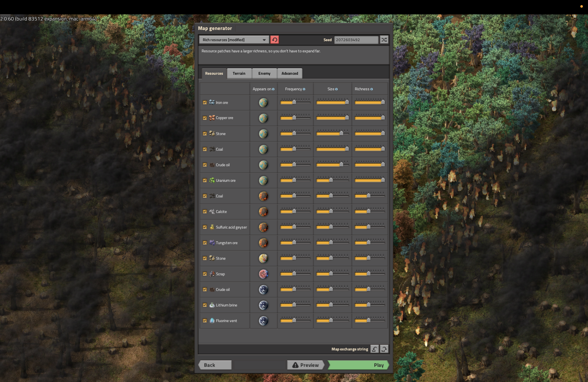Viewport: 588px width, 382px height.
Task: Click the Scrap richness slider
Action: (x=370, y=274)
